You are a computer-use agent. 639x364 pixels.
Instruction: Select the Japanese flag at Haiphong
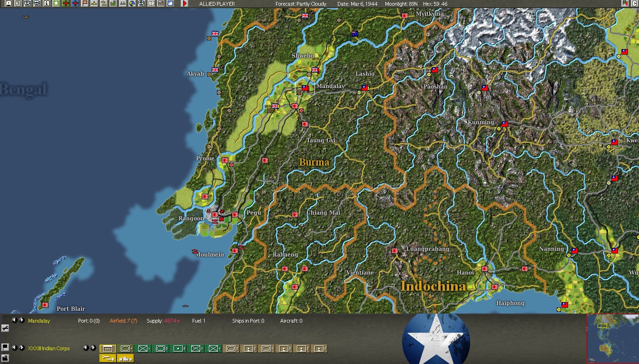[x=495, y=287]
